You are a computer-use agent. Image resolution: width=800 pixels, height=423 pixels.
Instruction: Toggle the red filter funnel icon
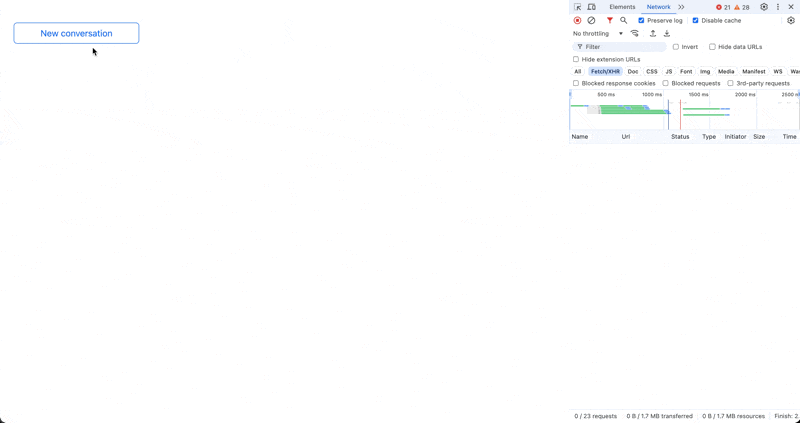609,20
